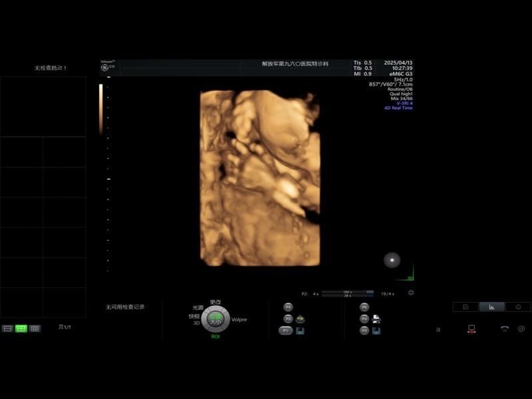Screen dimensions: 532x399
Task: Click the MI 0.9 index readout
Action: (362, 74)
